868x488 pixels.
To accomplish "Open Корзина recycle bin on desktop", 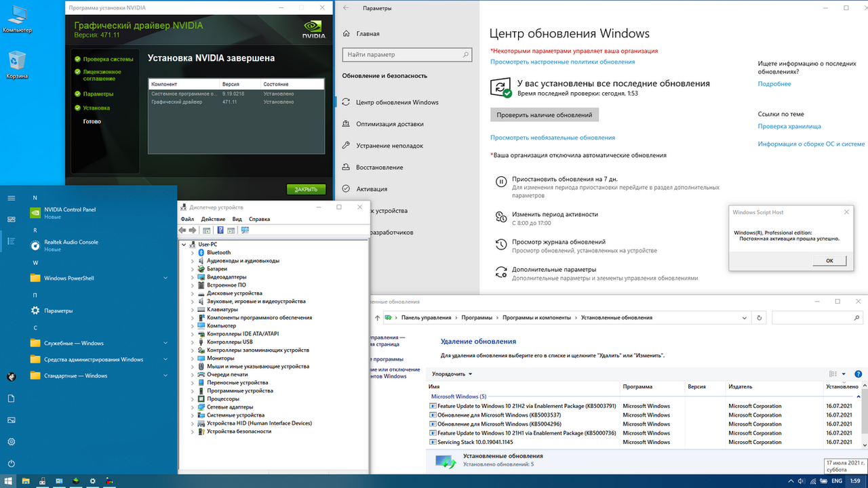I will click(17, 64).
